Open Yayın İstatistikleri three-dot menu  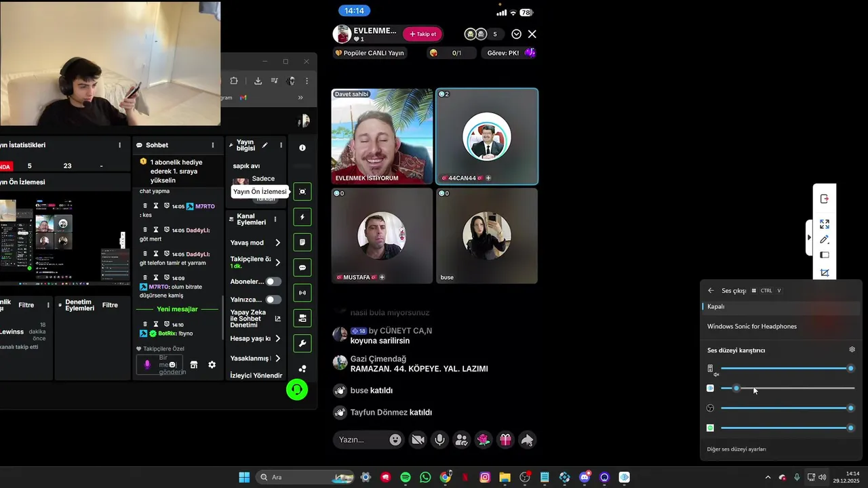[120, 145]
